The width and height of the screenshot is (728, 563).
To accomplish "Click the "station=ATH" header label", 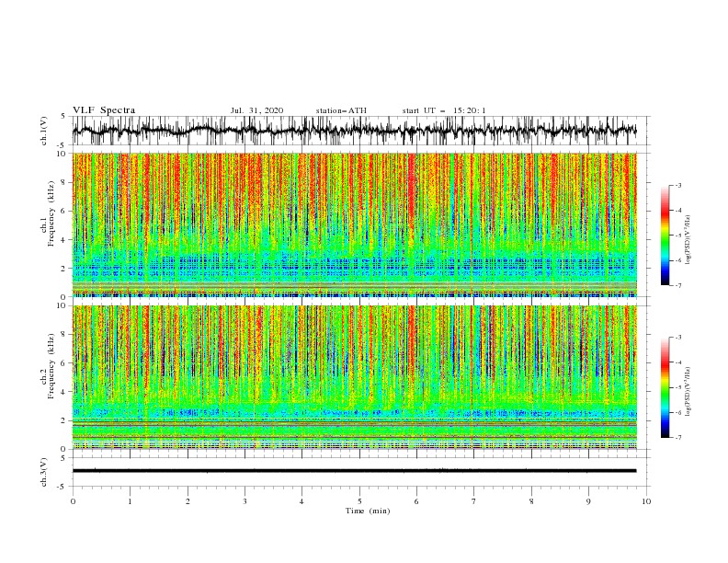I will click(341, 110).
